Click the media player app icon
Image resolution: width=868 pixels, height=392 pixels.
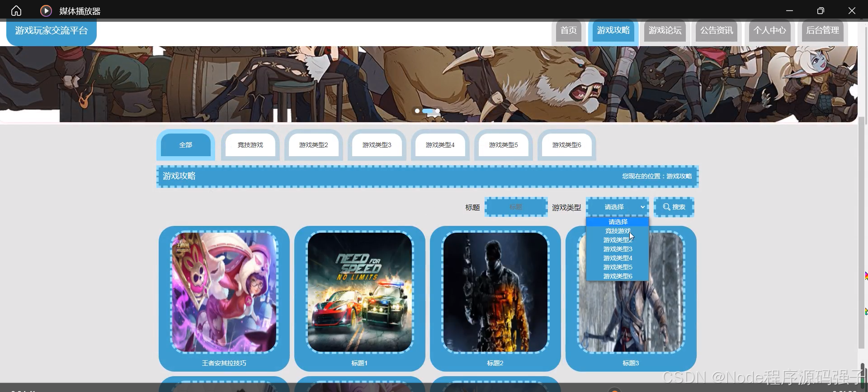tap(46, 10)
